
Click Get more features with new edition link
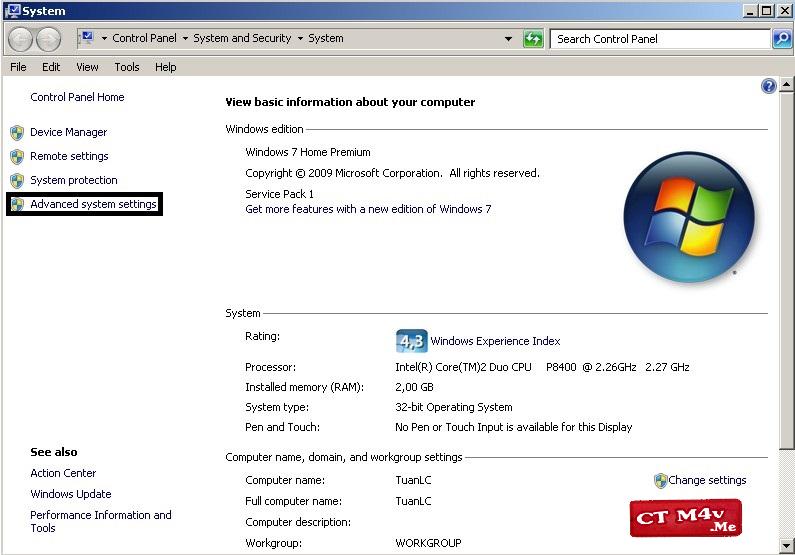click(x=368, y=209)
